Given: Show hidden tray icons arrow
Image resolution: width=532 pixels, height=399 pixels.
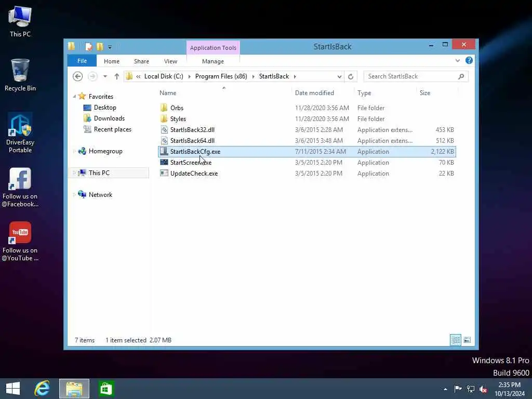Looking at the screenshot, I should 445,389.
